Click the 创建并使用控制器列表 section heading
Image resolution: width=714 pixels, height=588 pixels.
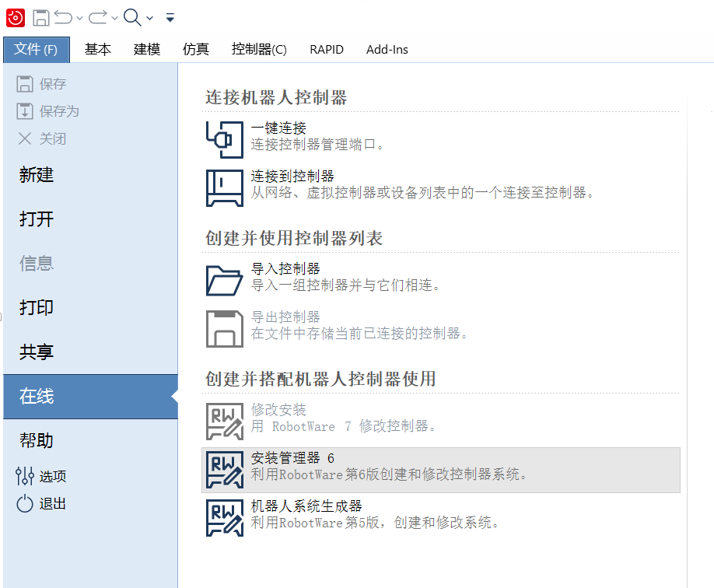click(294, 238)
